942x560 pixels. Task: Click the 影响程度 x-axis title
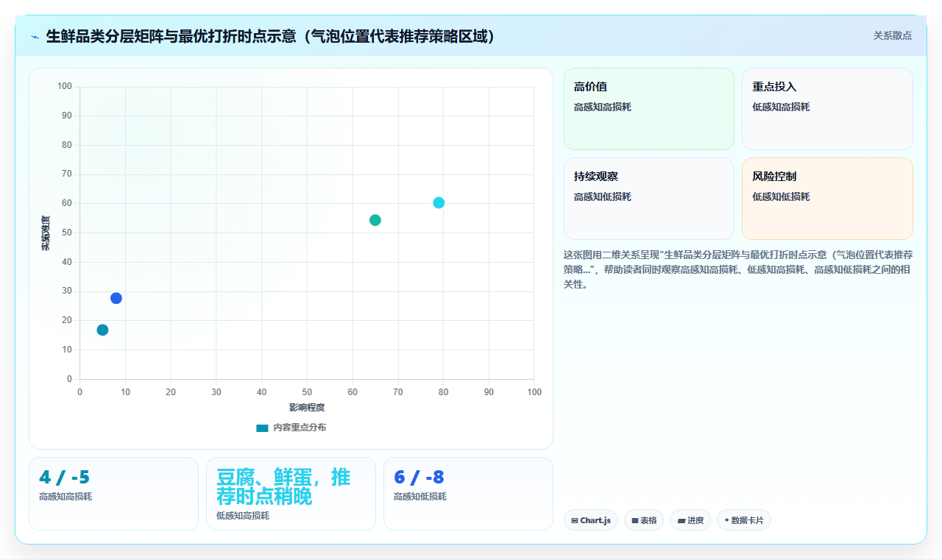[x=307, y=408]
